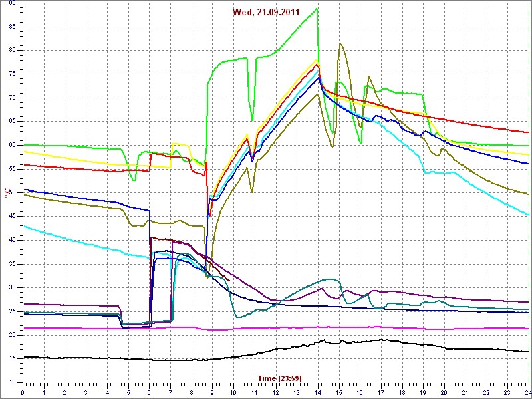Click hour 7 on the time axis

[170, 392]
